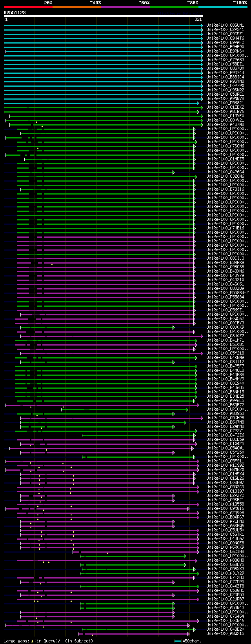Open UniRef100_Q8J0Z7 label
Screen dimensions: 251x644
pos(225,336)
